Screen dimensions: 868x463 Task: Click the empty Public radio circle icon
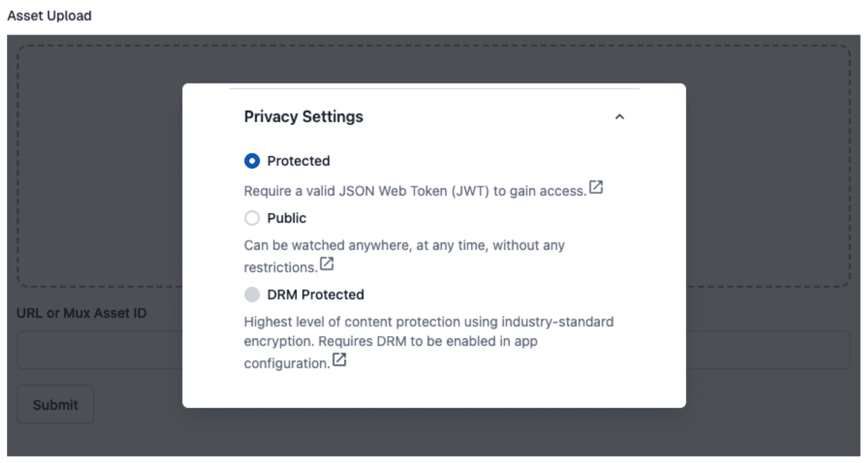coord(253,218)
